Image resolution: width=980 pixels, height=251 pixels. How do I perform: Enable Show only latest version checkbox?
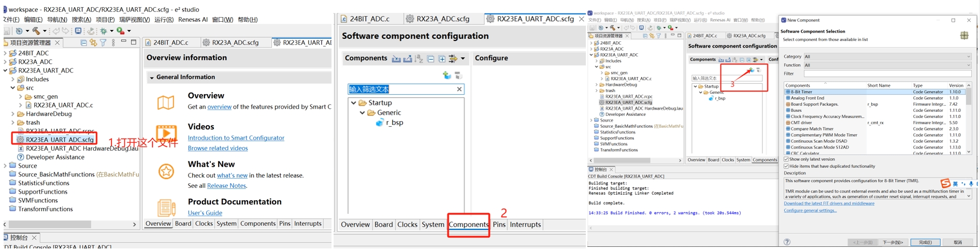coord(786,159)
